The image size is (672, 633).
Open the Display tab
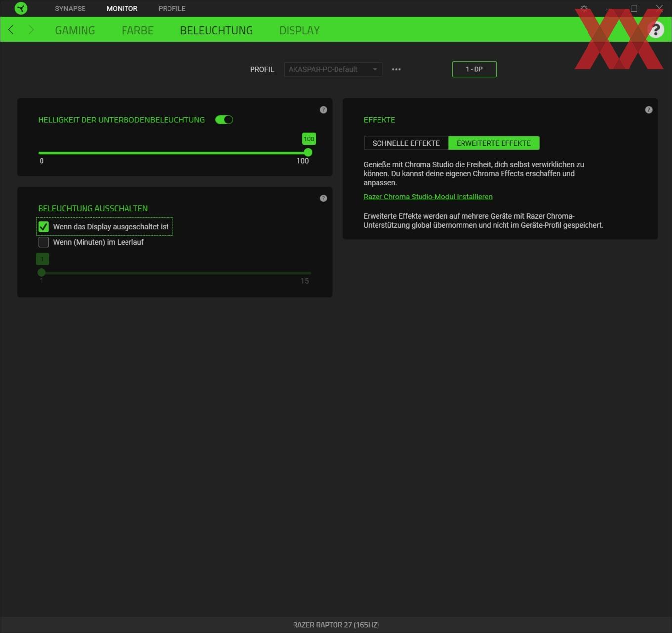point(299,30)
